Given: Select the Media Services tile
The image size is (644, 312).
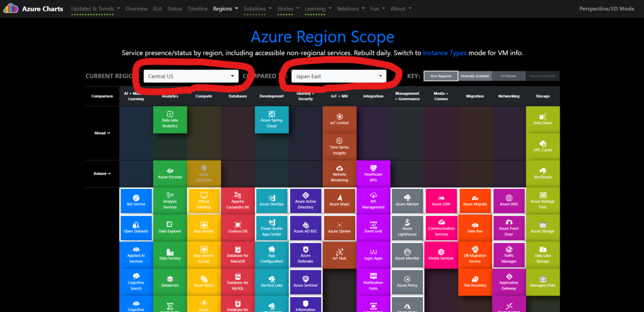Looking at the screenshot, I should pyautogui.click(x=441, y=255).
